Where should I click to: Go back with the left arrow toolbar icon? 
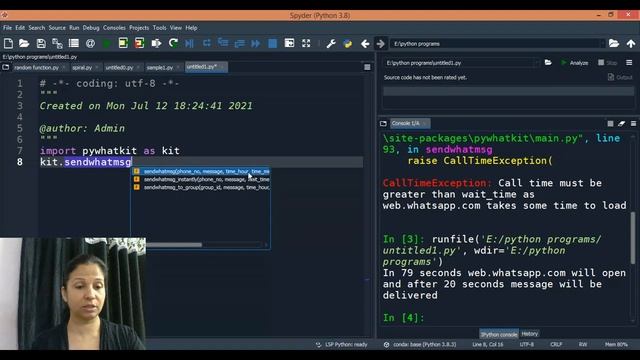(365, 44)
